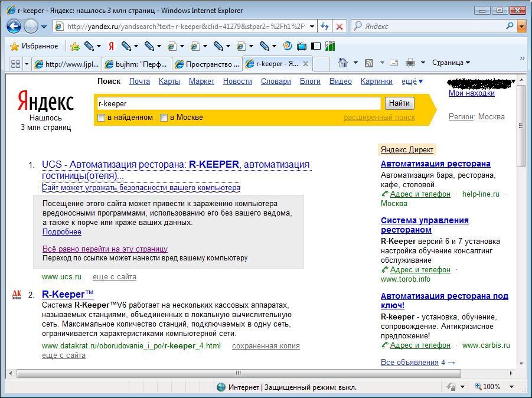The width and height of the screenshot is (532, 398).
Task: Click the add to favorites bar star icon
Action: 74,46
